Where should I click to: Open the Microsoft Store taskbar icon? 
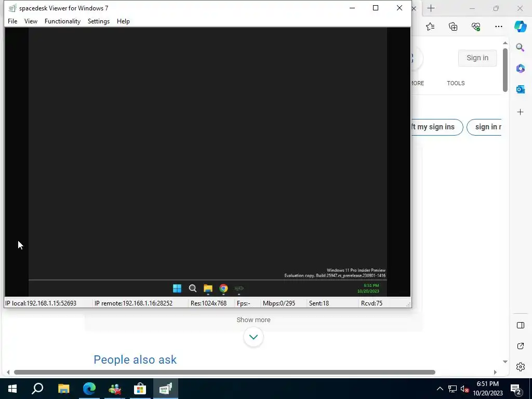click(140, 389)
